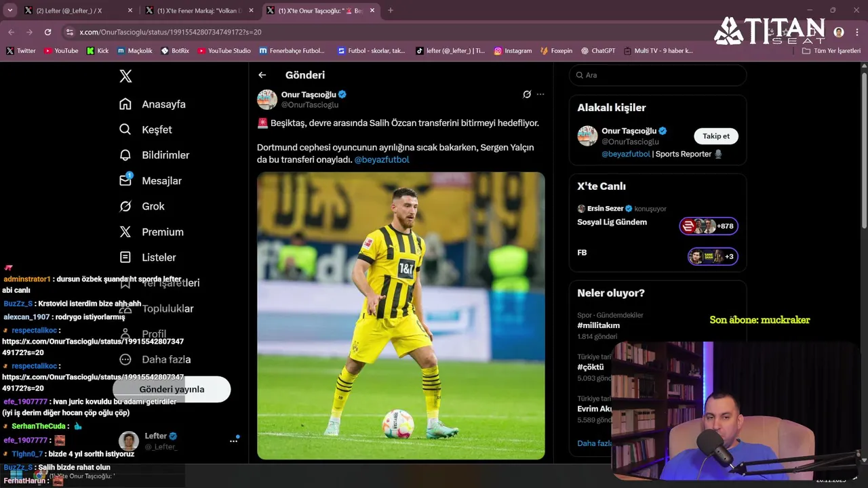The image size is (868, 488).
Task: Open the TikTok lefter bookmark
Action: pos(450,51)
